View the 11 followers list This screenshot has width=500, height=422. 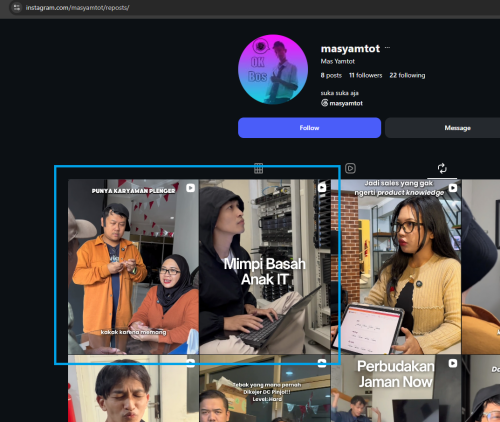[x=365, y=75]
